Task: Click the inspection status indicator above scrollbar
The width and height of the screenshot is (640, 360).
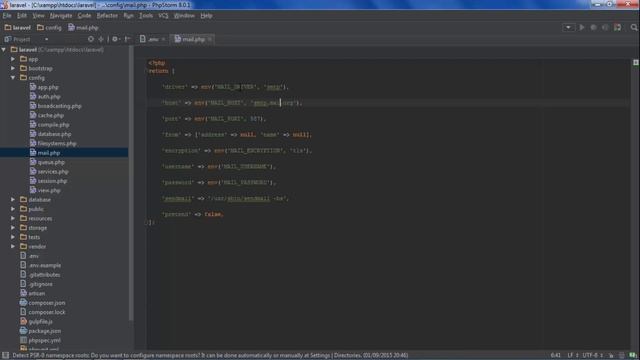Action: [636, 62]
